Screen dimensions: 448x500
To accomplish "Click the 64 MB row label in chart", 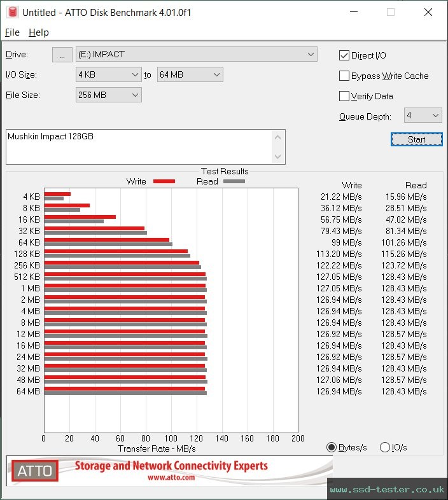I will tap(28, 392).
